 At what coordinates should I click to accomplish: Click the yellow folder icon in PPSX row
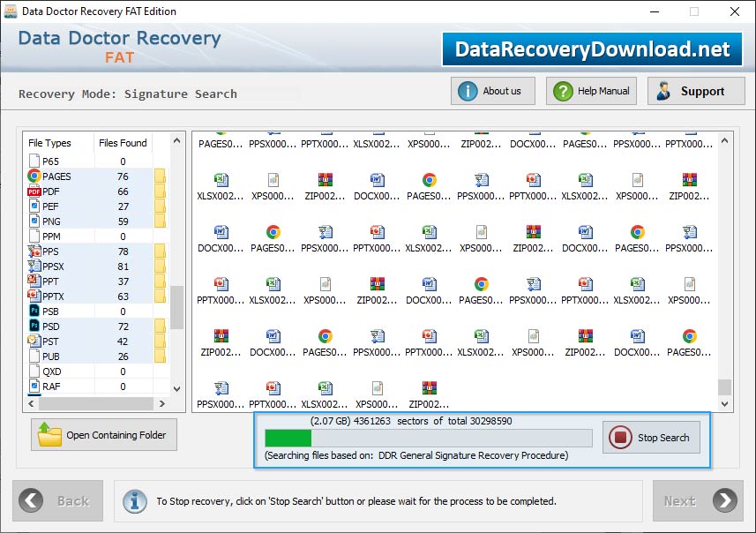coord(160,266)
